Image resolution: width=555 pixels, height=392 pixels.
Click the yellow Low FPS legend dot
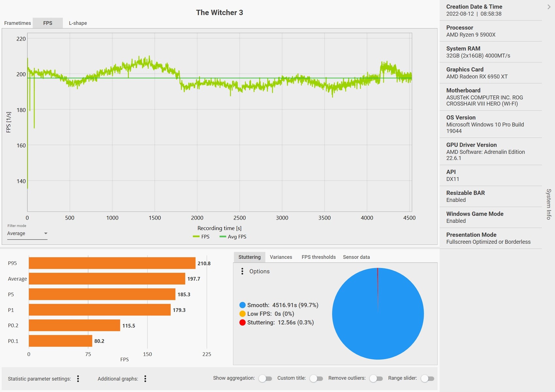tap(242, 314)
